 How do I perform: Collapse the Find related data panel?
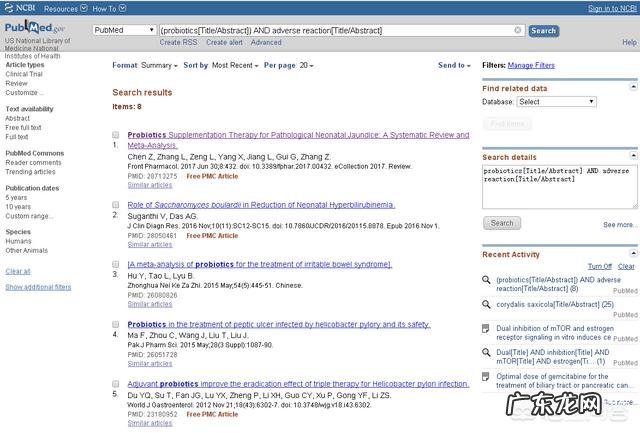coord(632,88)
